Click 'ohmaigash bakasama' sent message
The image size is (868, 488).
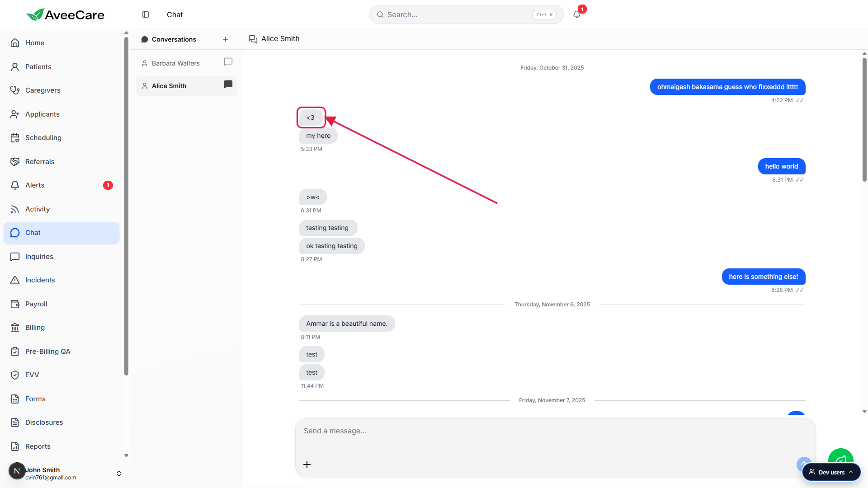(x=728, y=87)
